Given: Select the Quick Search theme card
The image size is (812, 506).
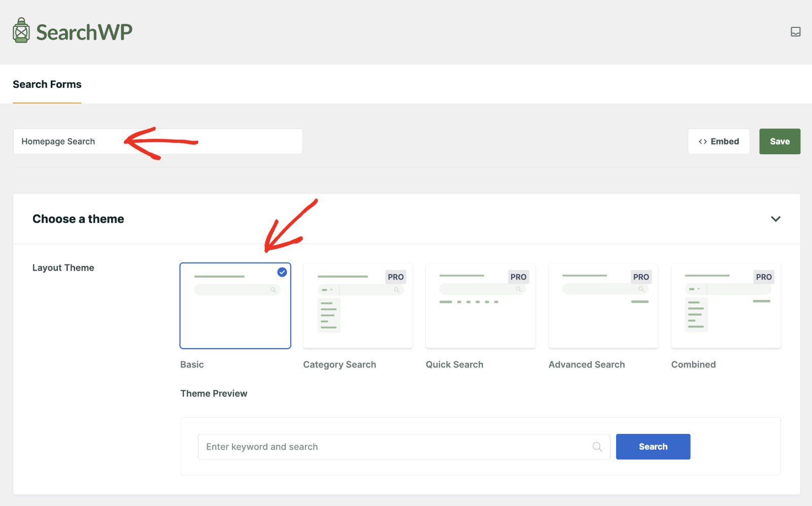Looking at the screenshot, I should [x=480, y=306].
